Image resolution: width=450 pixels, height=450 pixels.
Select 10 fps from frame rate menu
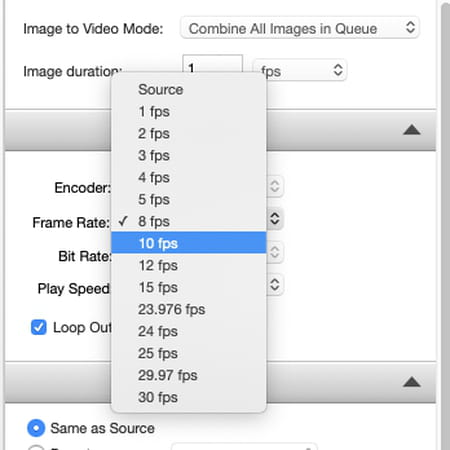[189, 243]
